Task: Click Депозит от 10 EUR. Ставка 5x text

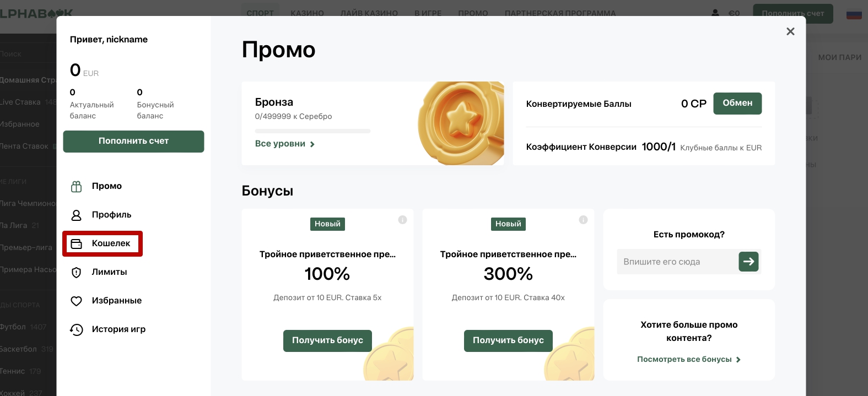Action: point(327,297)
